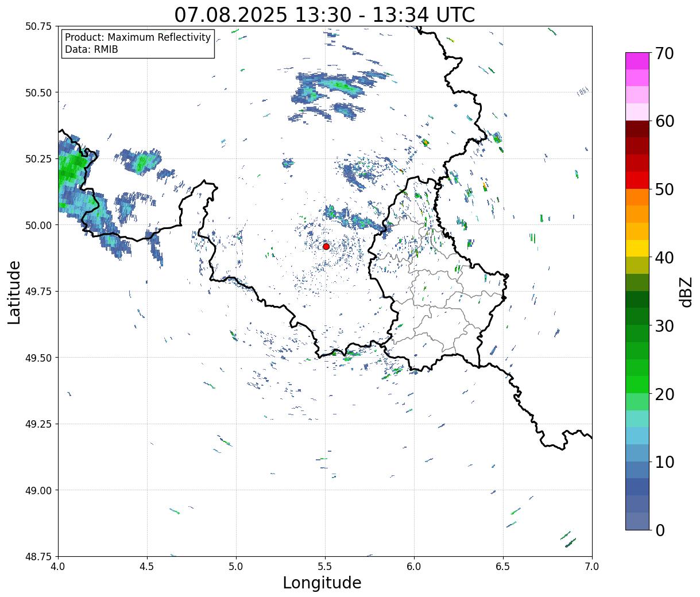Click the latitude tick label 49.00
The height and width of the screenshot is (597, 700).
coord(38,490)
